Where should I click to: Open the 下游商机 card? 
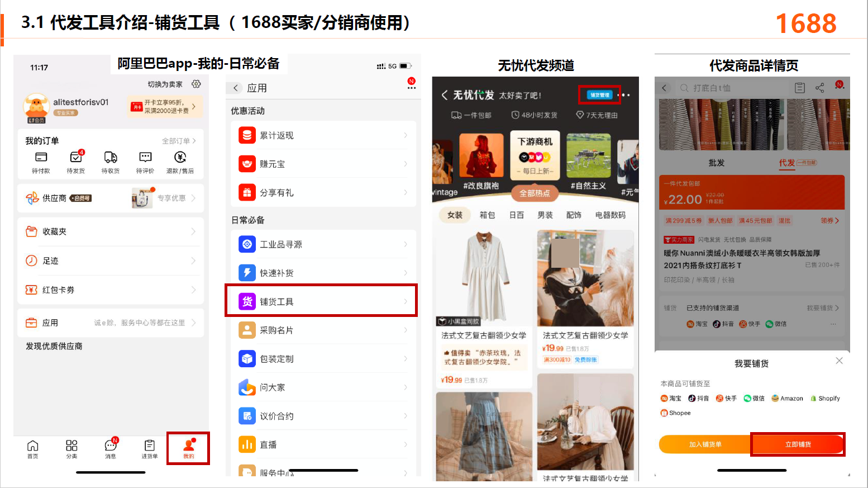point(535,155)
